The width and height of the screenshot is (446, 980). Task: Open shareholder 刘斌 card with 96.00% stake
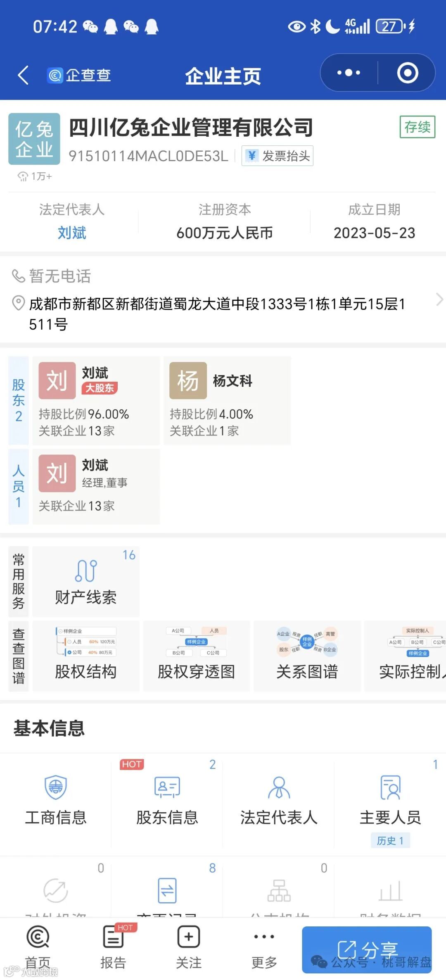click(96, 400)
